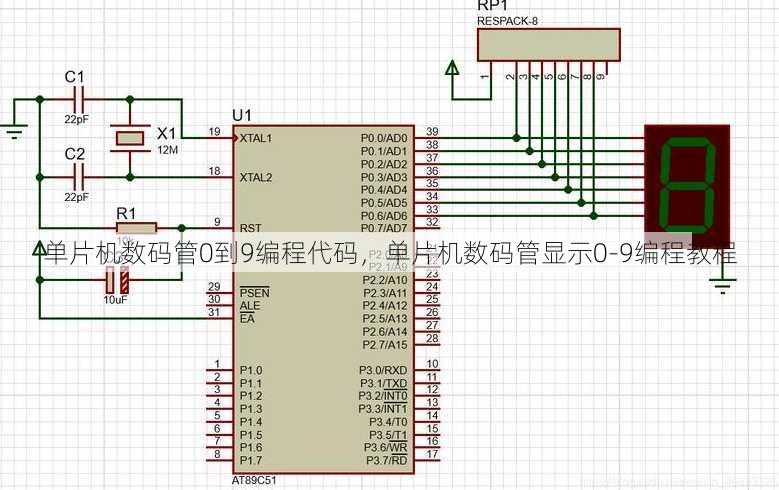The image size is (779, 490).
Task: Click the power terminal arrow near RP1
Action: pyautogui.click(x=452, y=69)
